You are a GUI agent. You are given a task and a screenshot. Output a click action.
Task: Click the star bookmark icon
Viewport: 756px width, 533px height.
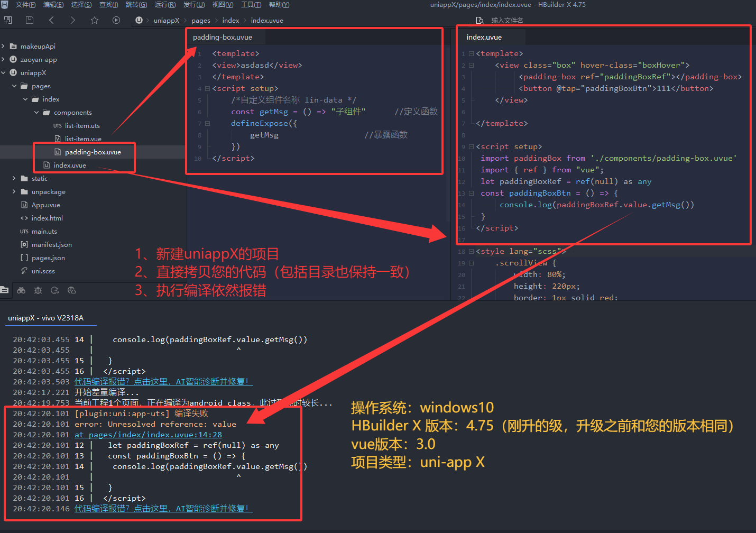tap(95, 20)
